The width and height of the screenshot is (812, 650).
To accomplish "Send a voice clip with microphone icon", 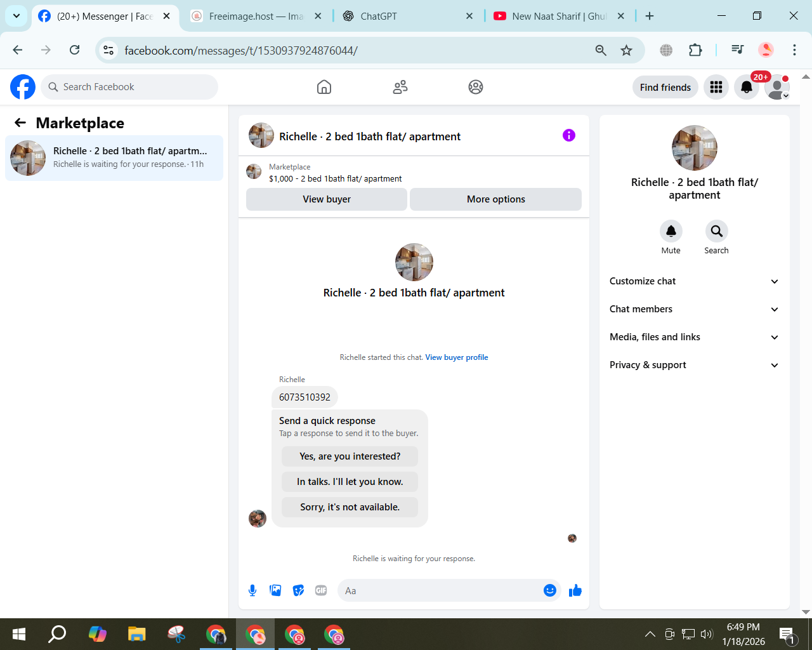I will 252,590.
